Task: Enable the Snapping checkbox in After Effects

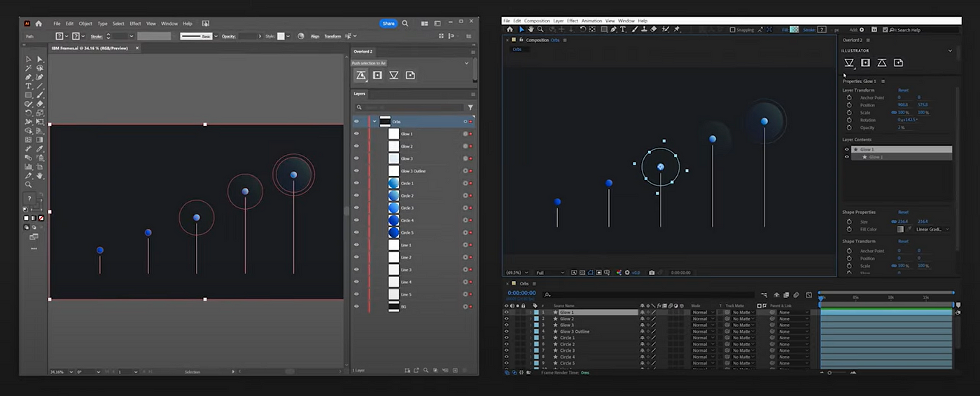Action: [x=732, y=30]
